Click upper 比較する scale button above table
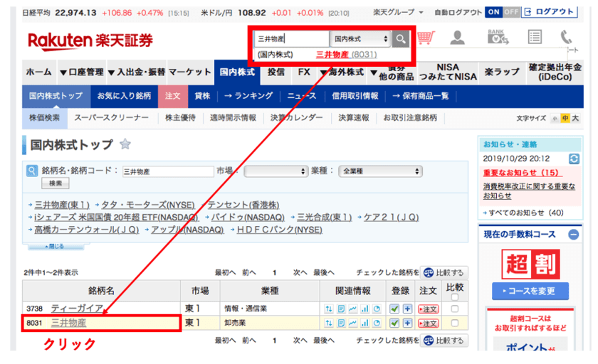The width and height of the screenshot is (598, 364). pyautogui.click(x=444, y=272)
